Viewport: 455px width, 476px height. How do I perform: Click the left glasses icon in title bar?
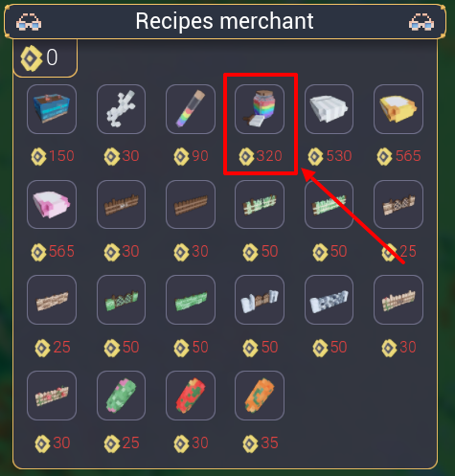[29, 22]
